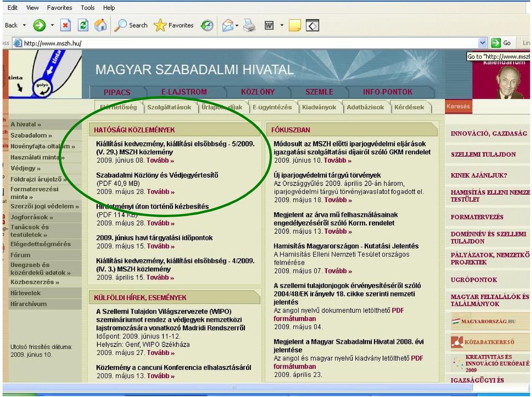Switch to the SZEMLE tab
Viewport: 532px width, 397px height.
[319, 91]
